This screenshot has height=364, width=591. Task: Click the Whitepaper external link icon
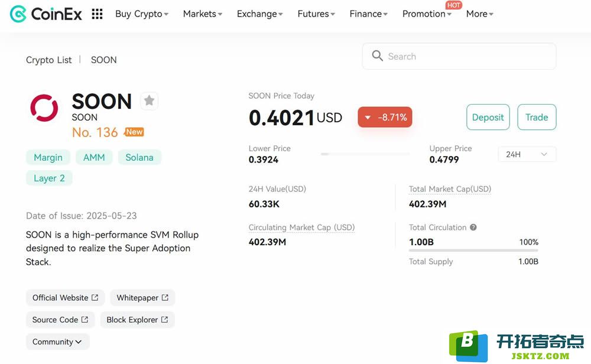pos(165,298)
